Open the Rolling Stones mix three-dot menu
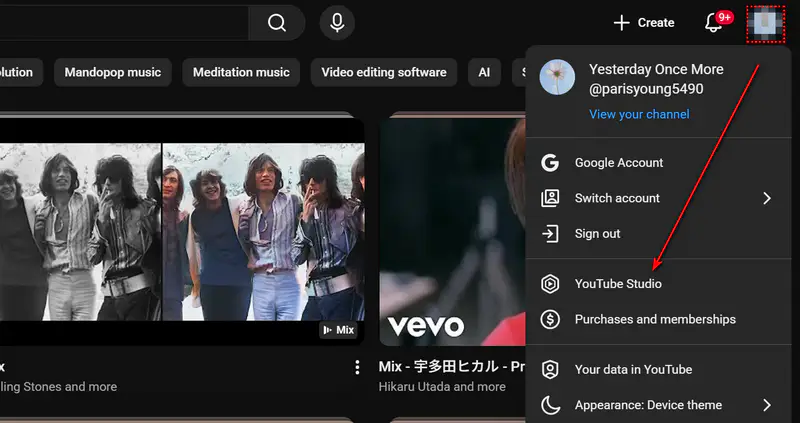 357,368
